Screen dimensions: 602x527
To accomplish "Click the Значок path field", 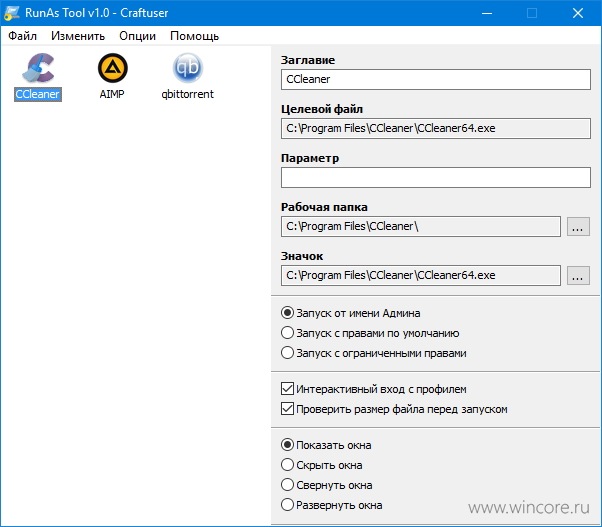I will 421,275.
